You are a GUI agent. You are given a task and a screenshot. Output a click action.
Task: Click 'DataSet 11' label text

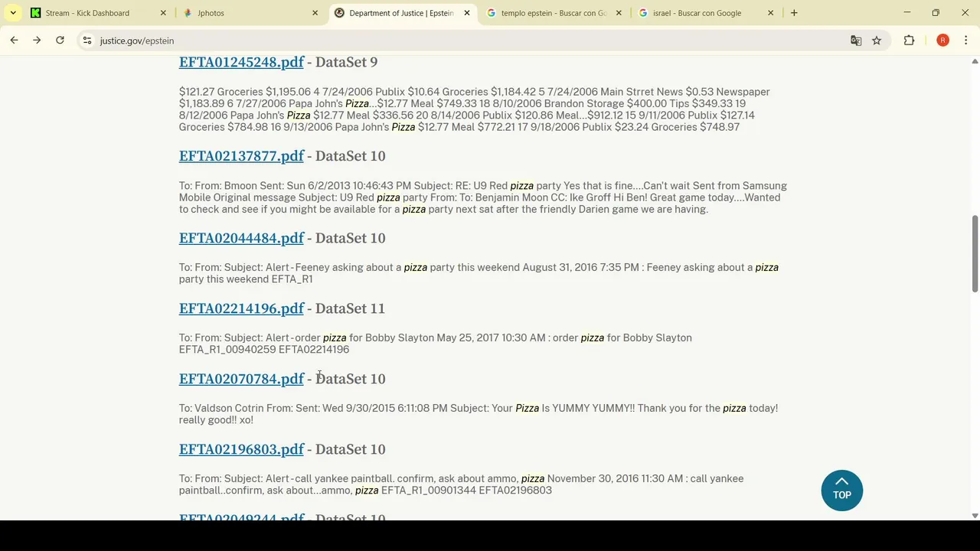click(x=350, y=308)
